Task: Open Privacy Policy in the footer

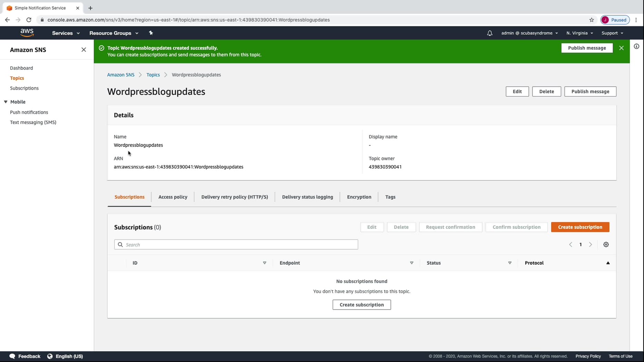Action: [x=588, y=356]
